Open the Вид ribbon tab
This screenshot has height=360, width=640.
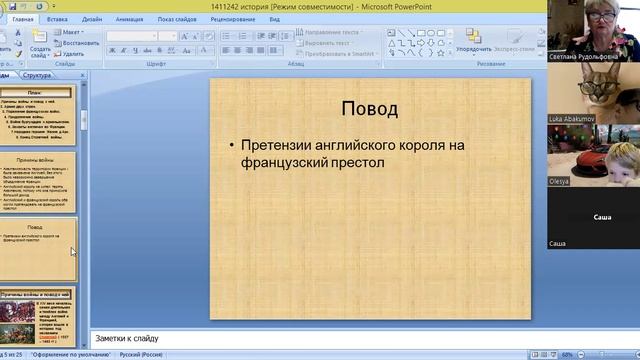pos(275,19)
